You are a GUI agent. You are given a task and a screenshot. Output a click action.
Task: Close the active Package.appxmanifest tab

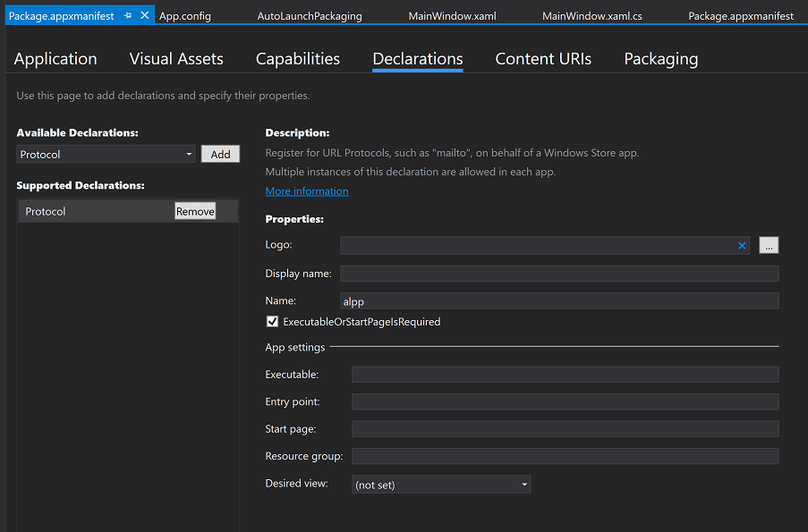(145, 16)
